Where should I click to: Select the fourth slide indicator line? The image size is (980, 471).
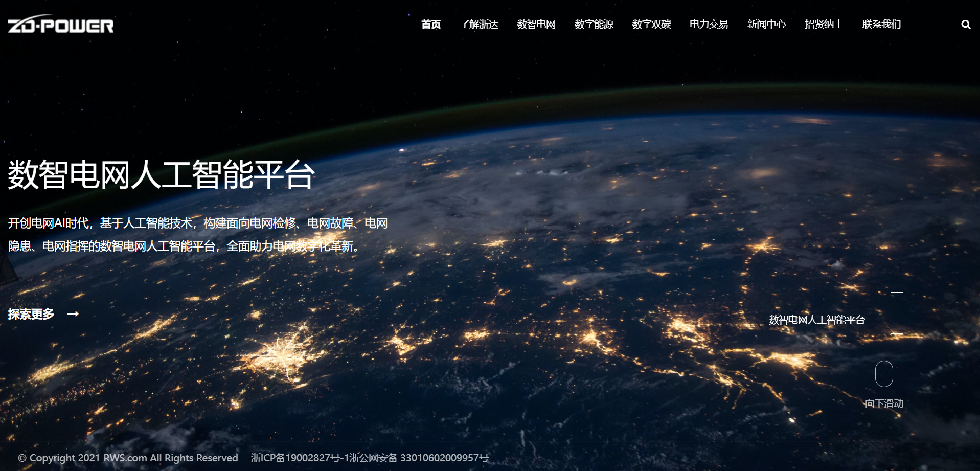coord(897,333)
